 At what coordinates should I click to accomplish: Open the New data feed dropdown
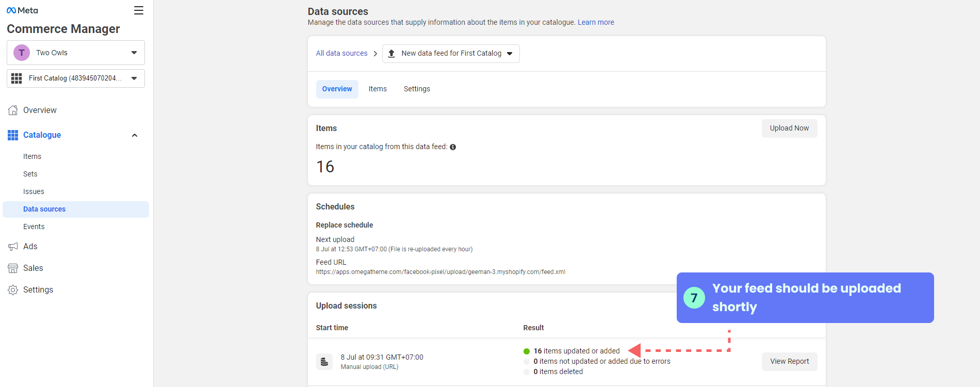pyautogui.click(x=451, y=54)
